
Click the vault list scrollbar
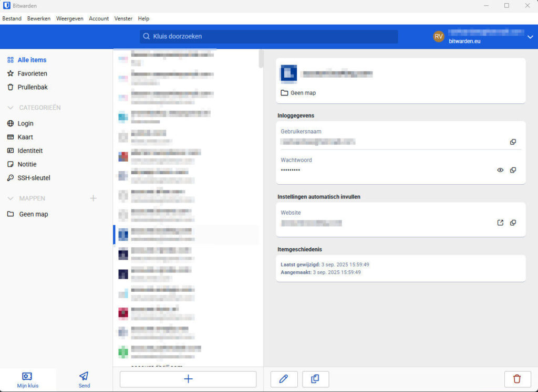coord(261,59)
